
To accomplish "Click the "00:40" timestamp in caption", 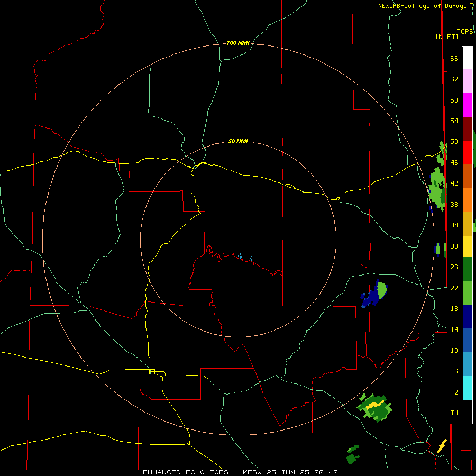I will point(326,472).
